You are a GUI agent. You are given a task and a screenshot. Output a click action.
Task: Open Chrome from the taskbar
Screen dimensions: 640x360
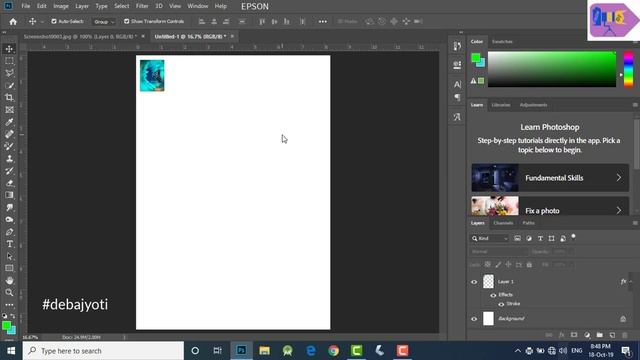[x=333, y=351]
